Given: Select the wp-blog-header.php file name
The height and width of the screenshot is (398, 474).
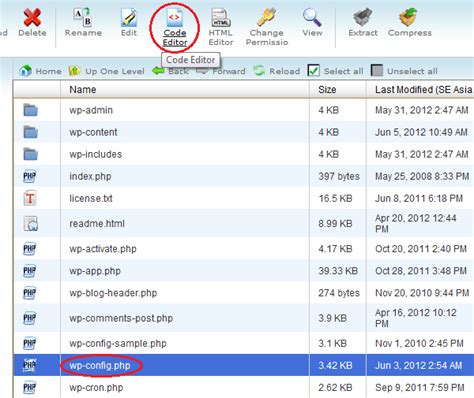Looking at the screenshot, I should pos(113,293).
